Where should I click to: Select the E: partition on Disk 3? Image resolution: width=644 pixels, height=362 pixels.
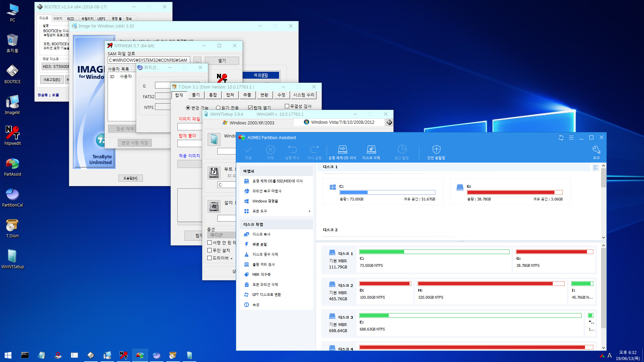[x=470, y=323]
